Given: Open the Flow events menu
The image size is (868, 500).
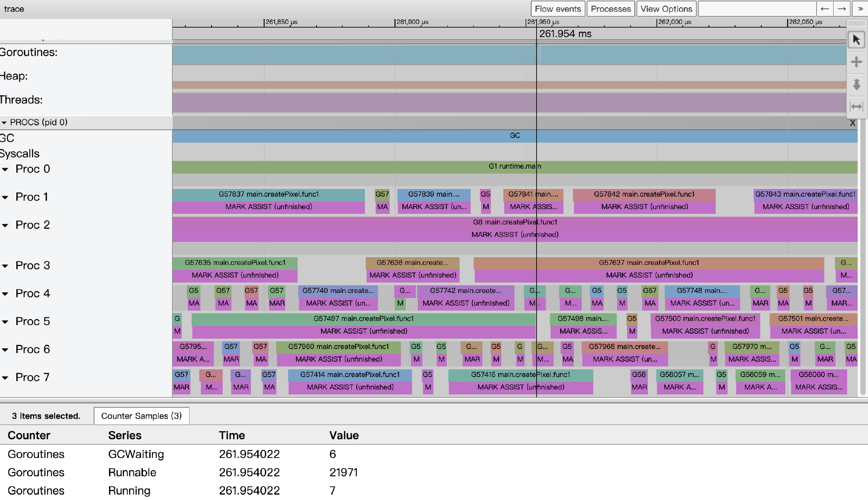Looking at the screenshot, I should click(557, 9).
